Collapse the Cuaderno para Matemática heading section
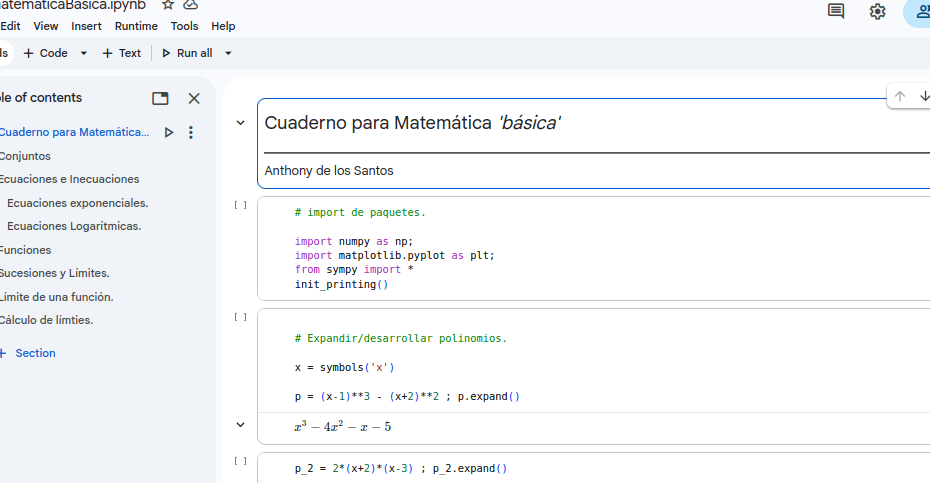The height and width of the screenshot is (483, 930). (240, 123)
